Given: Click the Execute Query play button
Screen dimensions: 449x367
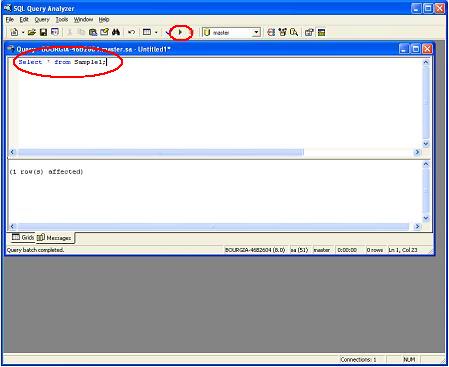Looking at the screenshot, I should 180,32.
